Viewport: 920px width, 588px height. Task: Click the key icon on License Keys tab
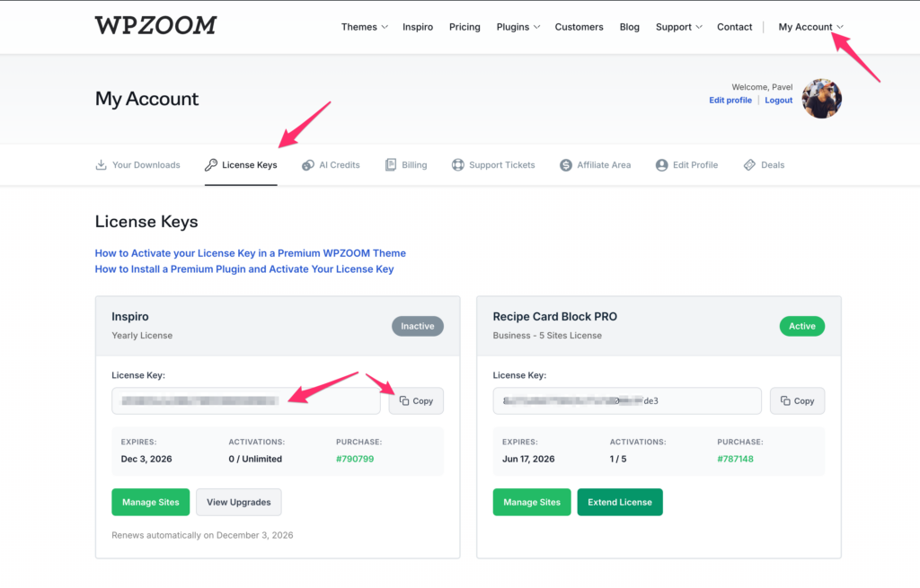(x=211, y=165)
